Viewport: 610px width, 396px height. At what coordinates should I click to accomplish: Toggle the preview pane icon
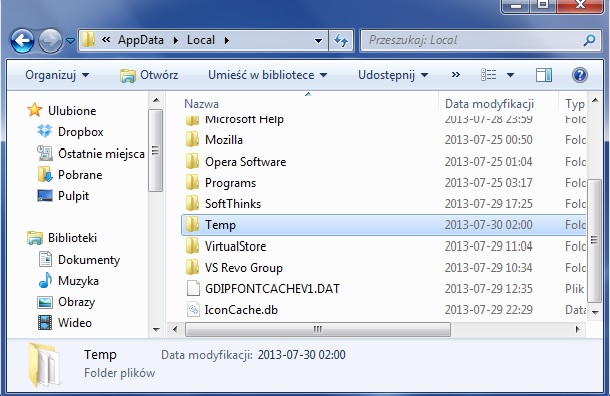544,75
